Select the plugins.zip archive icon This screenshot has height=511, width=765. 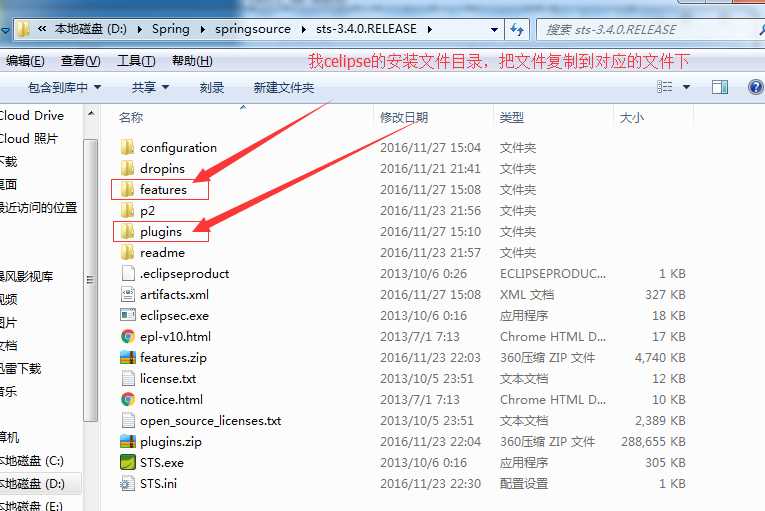127,441
